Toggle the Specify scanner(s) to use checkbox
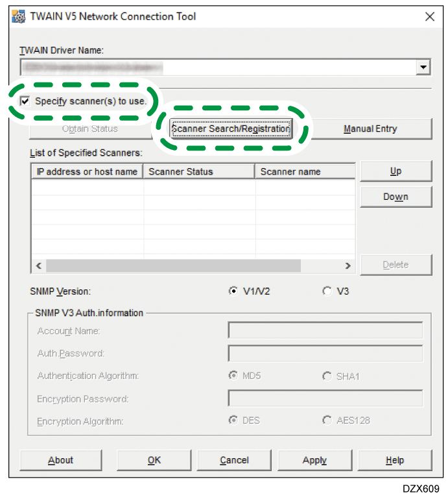The width and height of the screenshot is (448, 501). [25, 101]
